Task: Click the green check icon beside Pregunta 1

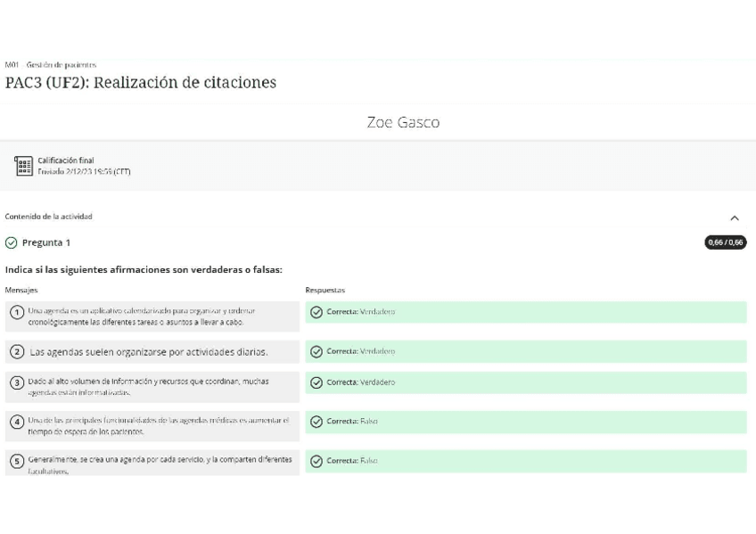Action: 11,242
